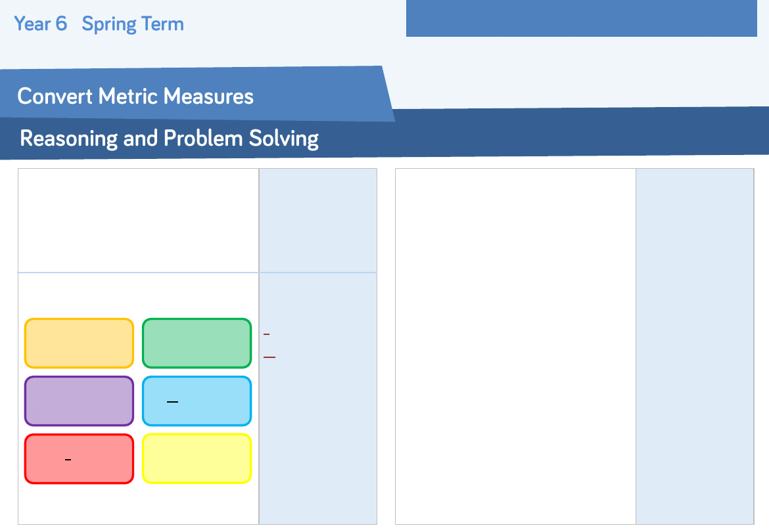Click the longer dark red line in answer panel

pos(269,357)
